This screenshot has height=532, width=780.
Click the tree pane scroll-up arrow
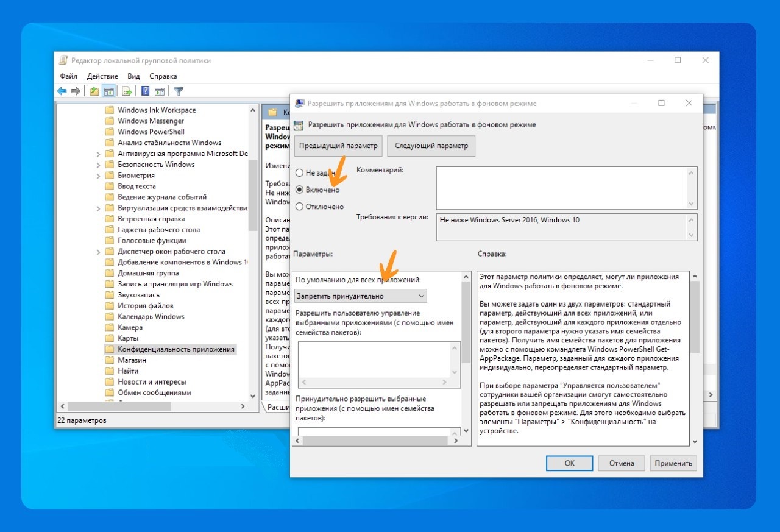coord(253,110)
